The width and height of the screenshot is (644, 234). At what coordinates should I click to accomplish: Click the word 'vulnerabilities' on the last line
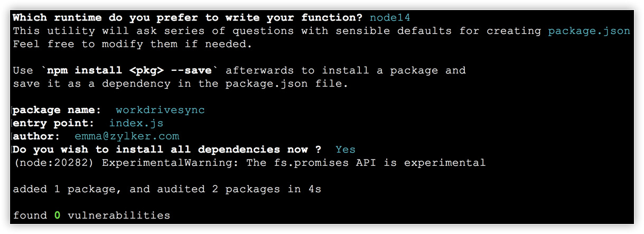click(x=119, y=216)
